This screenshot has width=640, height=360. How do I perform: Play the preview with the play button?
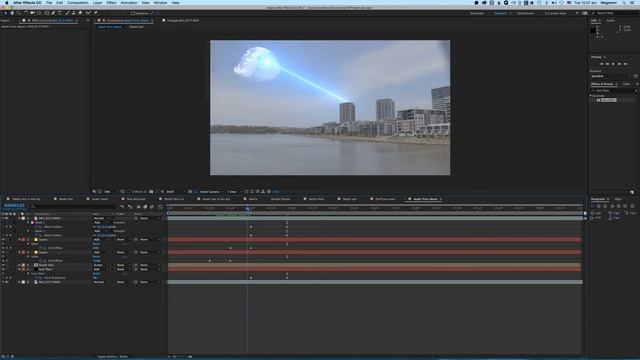click(x=613, y=64)
